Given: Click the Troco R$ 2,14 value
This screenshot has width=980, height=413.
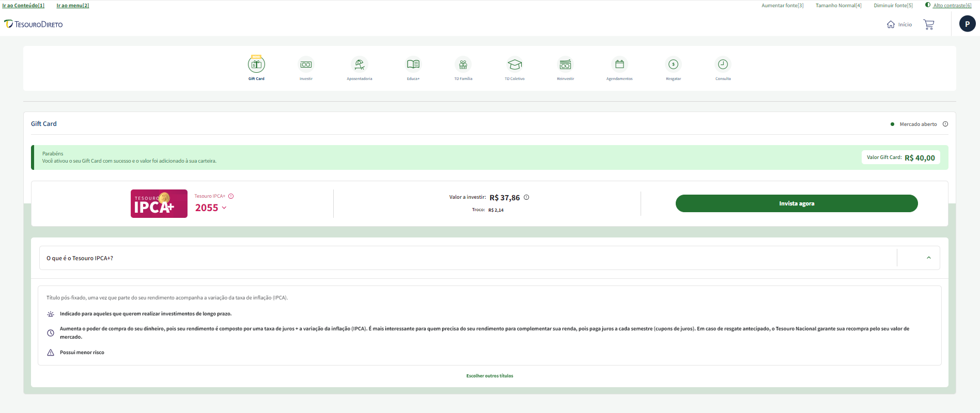Looking at the screenshot, I should point(496,210).
